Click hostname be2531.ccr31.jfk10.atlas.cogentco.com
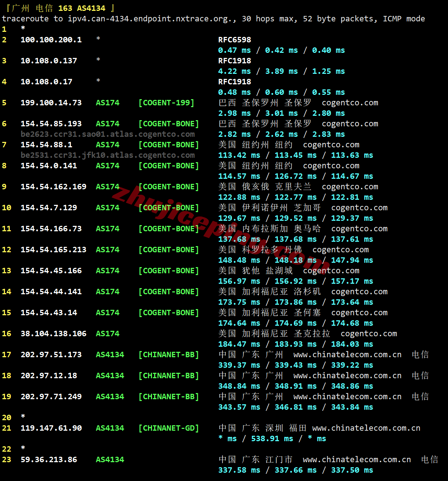Screen dimensions: 448x481 tap(107, 155)
